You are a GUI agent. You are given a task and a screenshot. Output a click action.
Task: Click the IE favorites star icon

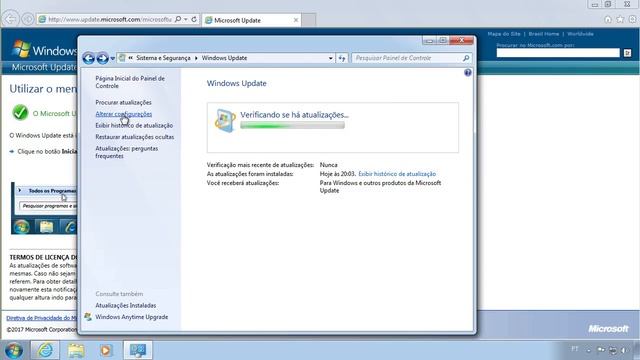point(620,19)
